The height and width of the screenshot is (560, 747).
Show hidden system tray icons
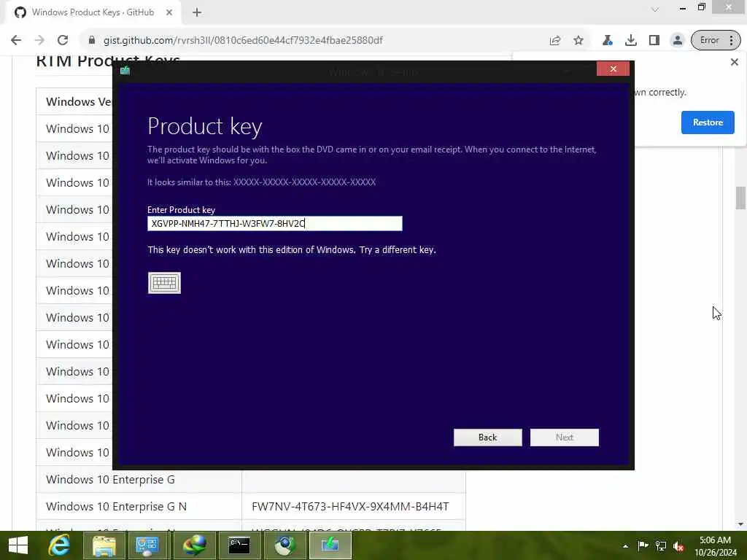coord(625,545)
